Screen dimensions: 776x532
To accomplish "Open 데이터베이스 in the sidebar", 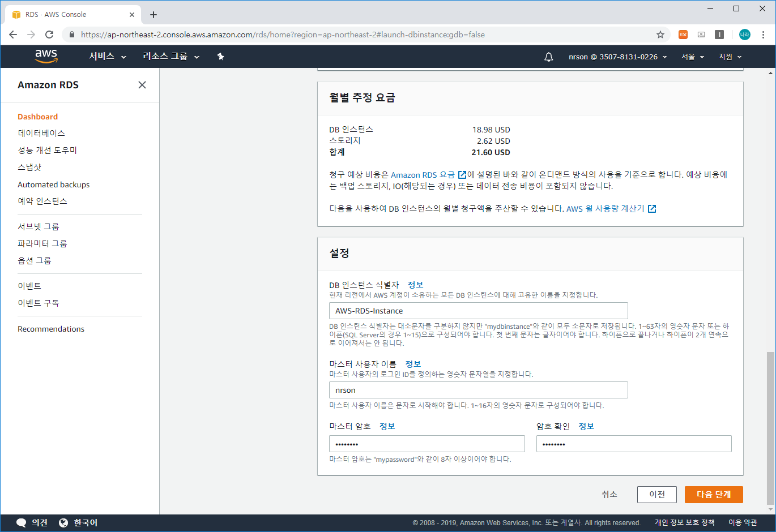I will click(41, 133).
